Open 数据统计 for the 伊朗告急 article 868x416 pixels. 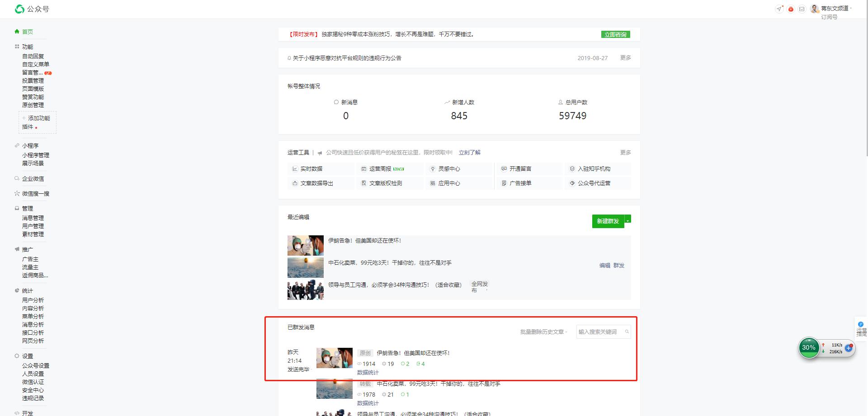point(368,373)
